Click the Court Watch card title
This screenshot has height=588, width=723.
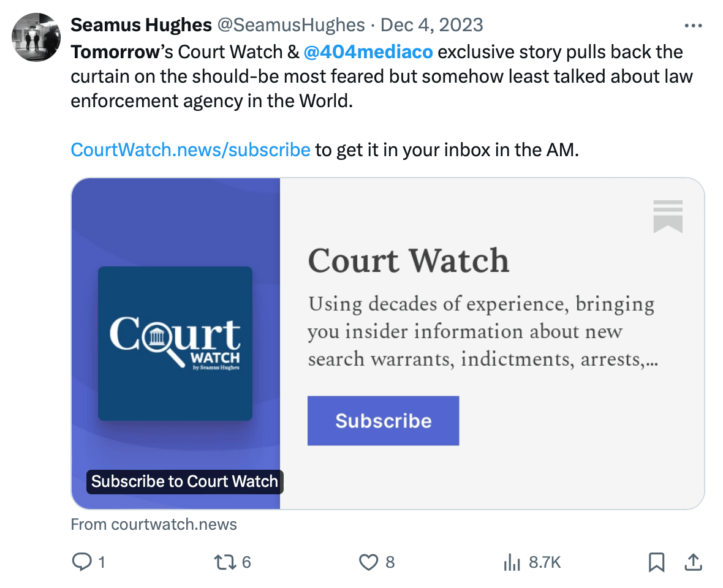click(409, 261)
